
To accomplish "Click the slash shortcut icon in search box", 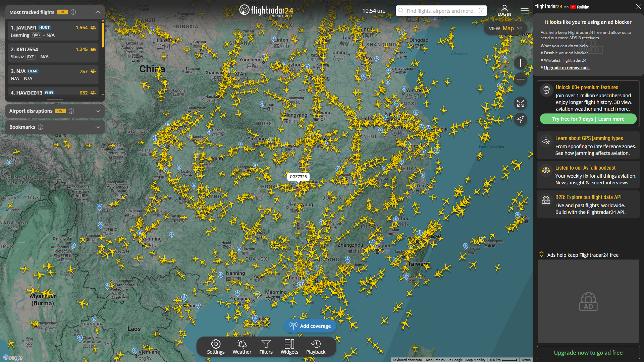I will (482, 11).
